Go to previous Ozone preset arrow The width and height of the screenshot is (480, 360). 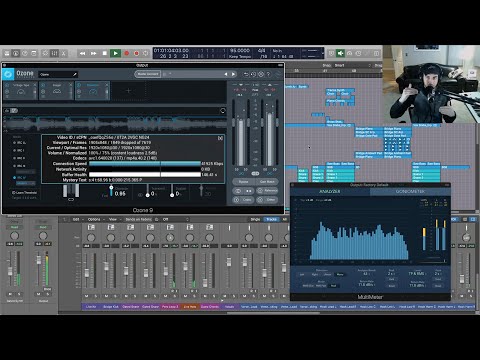pyautogui.click(x=226, y=74)
